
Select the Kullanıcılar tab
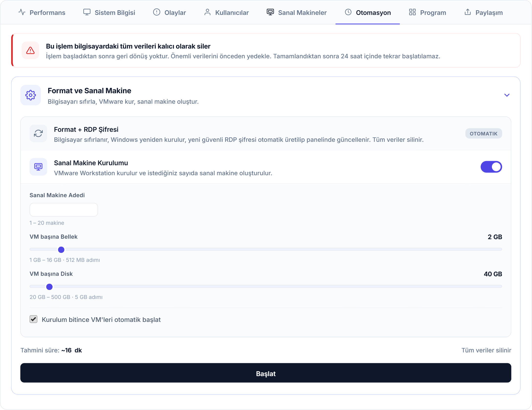pos(226,12)
